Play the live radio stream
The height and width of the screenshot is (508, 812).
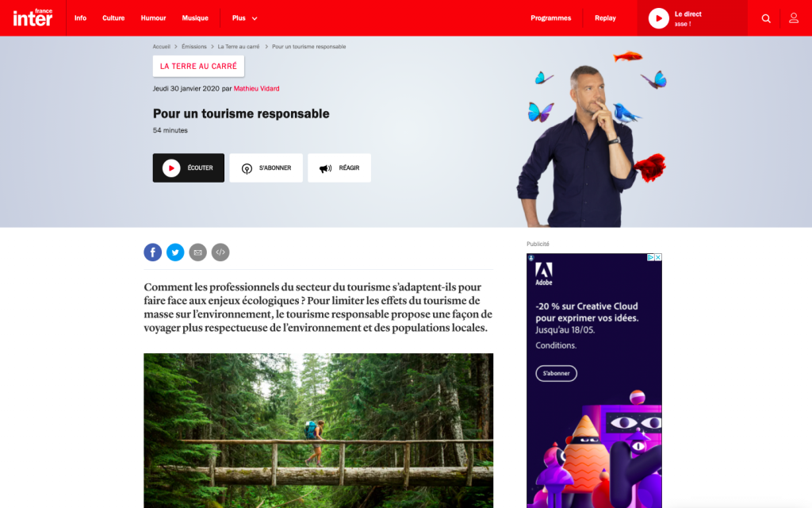pyautogui.click(x=659, y=19)
